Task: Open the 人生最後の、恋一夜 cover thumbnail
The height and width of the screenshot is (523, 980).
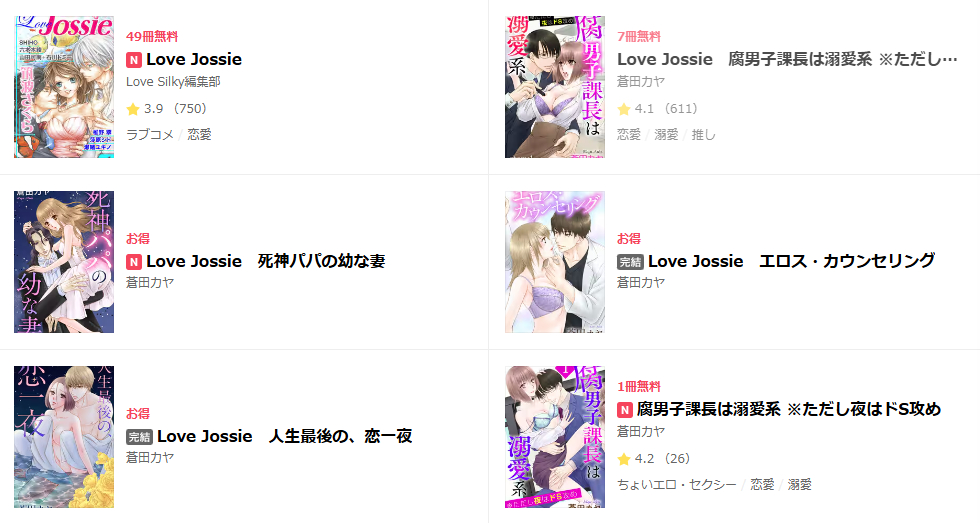Action: point(64,437)
